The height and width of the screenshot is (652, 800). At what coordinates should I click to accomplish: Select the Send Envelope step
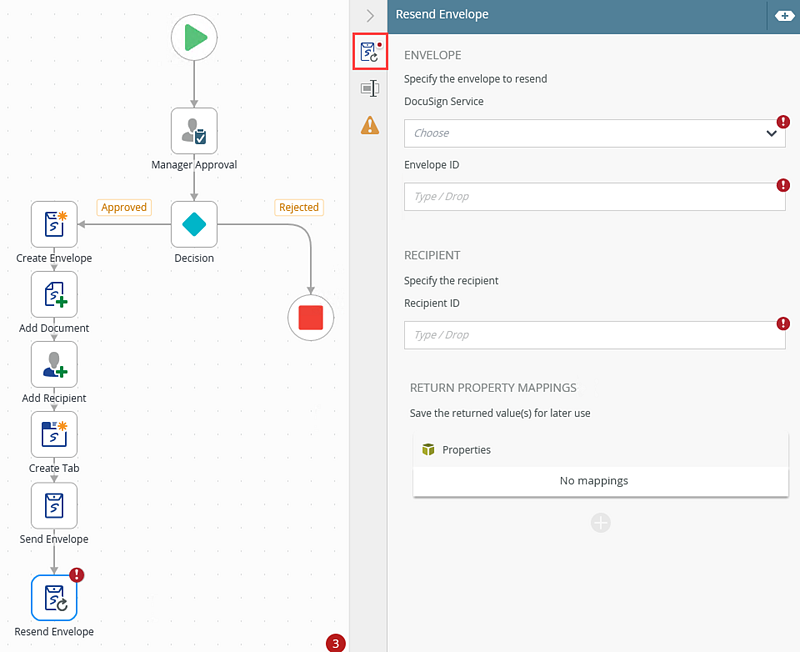tap(54, 506)
